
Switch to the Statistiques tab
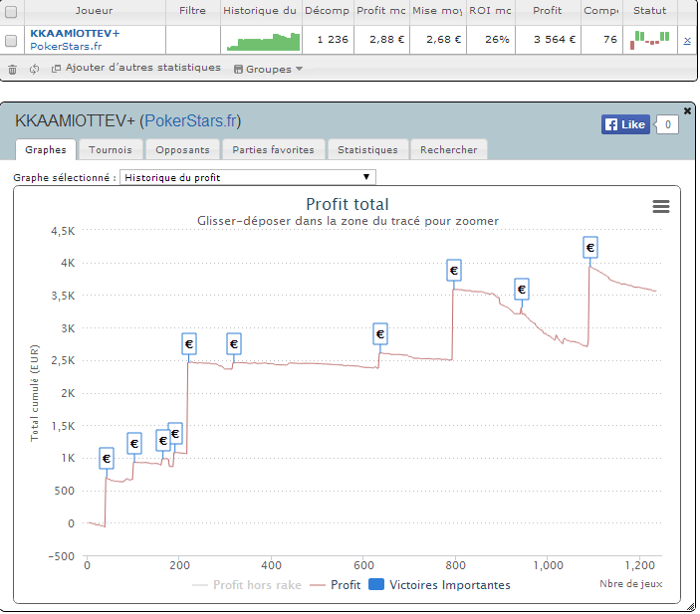[367, 150]
